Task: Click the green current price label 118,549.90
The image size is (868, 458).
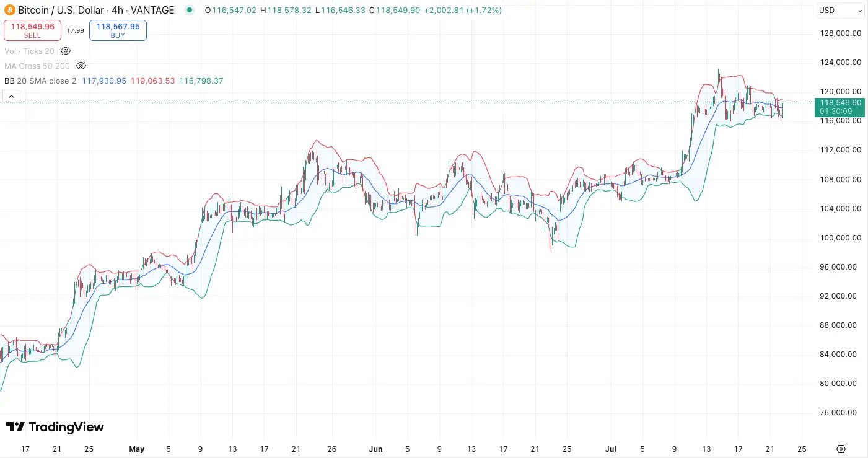Action: (x=840, y=103)
